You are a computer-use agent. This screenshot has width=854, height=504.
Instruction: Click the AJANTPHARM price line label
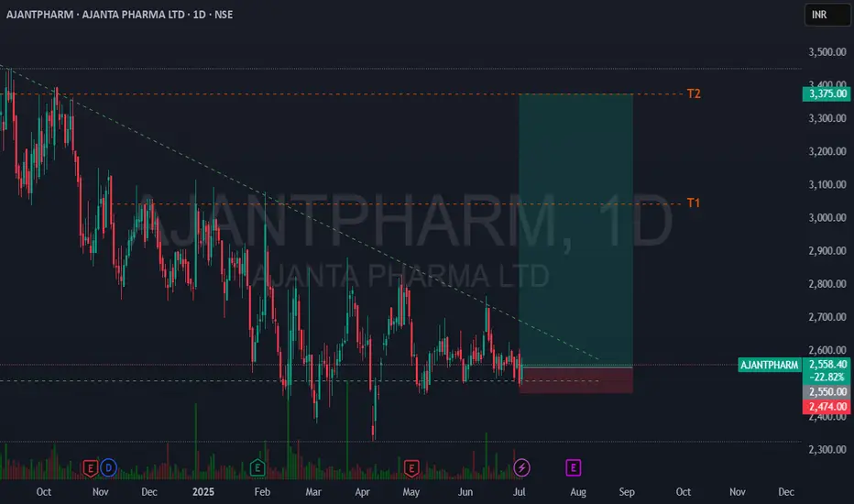[770, 365]
